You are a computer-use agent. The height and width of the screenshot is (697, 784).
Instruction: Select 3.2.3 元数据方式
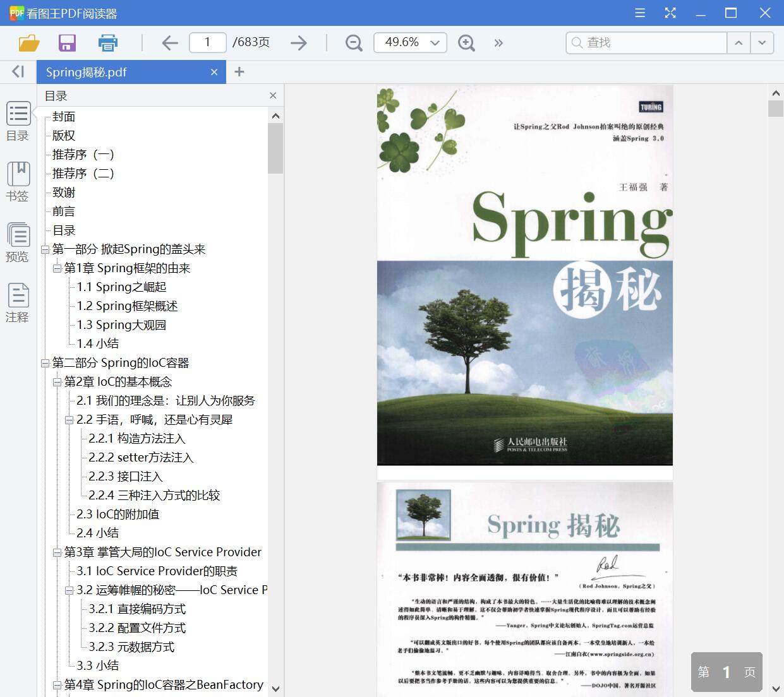pos(131,647)
